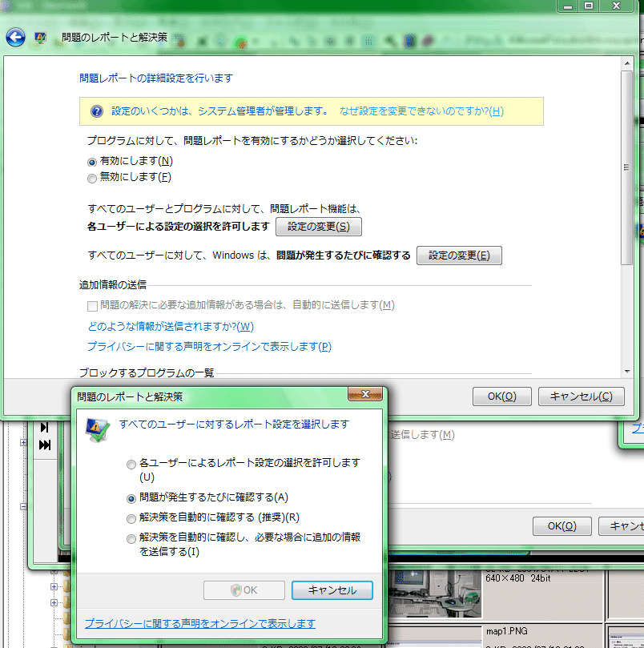Click the scrollbar down arrow
Screen dimensions: 644x648
pyautogui.click(x=628, y=370)
